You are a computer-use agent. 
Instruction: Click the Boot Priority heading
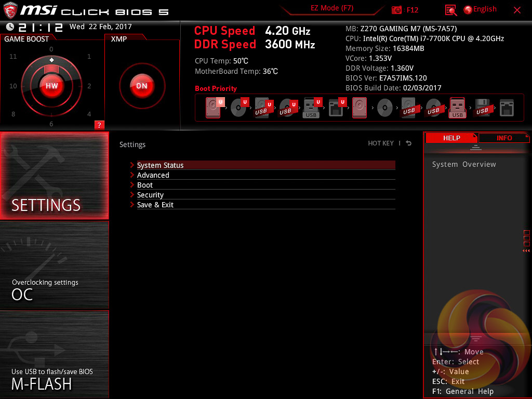(x=216, y=88)
